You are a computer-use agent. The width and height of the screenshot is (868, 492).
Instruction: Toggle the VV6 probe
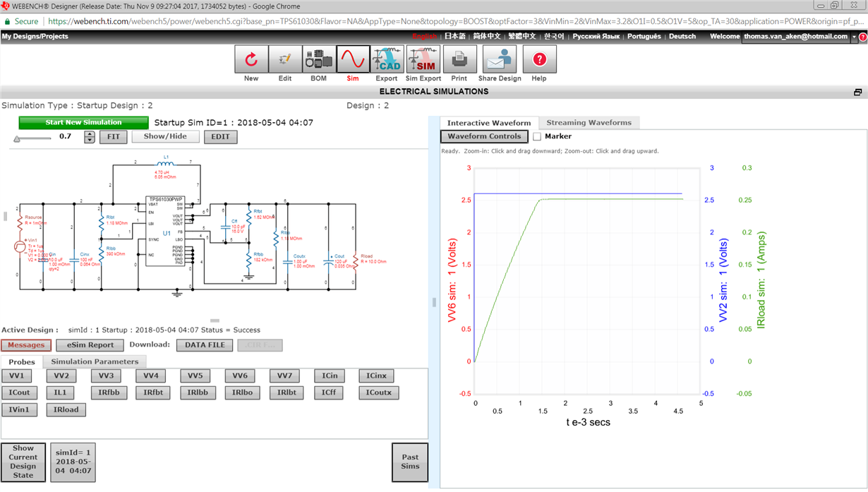coord(239,376)
